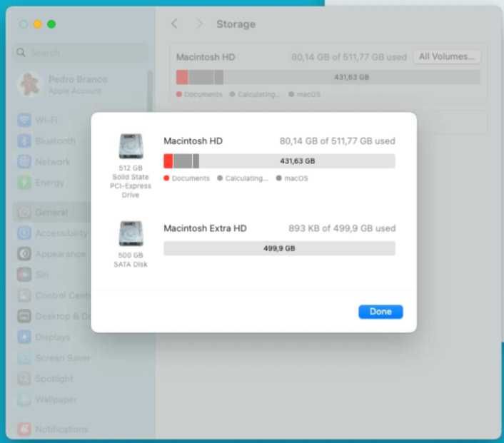Screen dimensions: 504x443
Task: Click the yellow minimize window button
Action: point(38,24)
